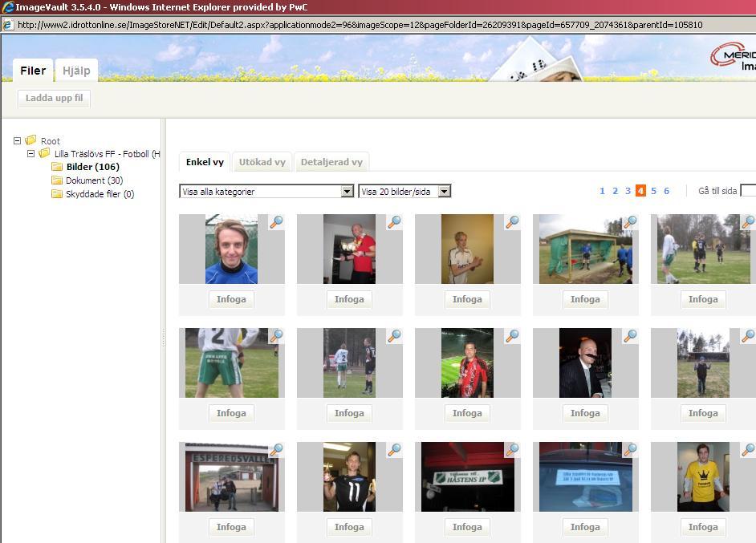Click the Dokument folder icon
This screenshot has width=756, height=543.
click(57, 180)
